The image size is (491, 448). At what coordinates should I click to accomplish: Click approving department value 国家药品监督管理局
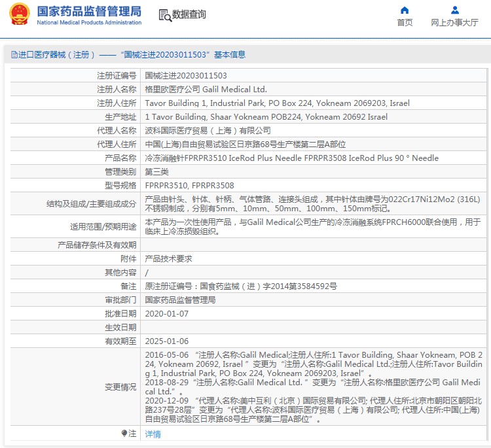[x=180, y=300]
